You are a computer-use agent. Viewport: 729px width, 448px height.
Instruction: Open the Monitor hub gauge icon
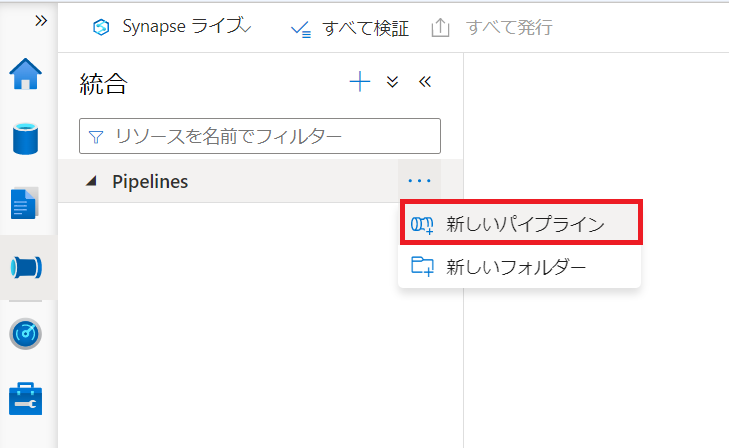[x=26, y=333]
